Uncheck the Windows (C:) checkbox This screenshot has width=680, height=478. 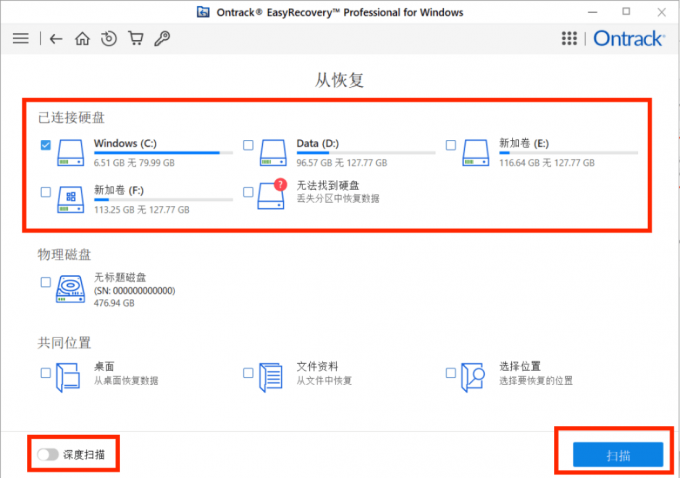pos(46,145)
